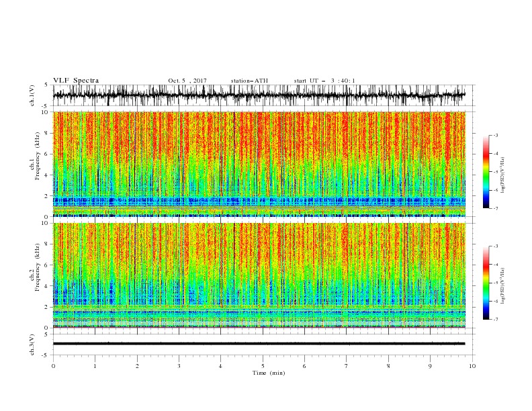Click the "VLF Spectra" plot title
Screen dimensions: 532x411
point(76,81)
